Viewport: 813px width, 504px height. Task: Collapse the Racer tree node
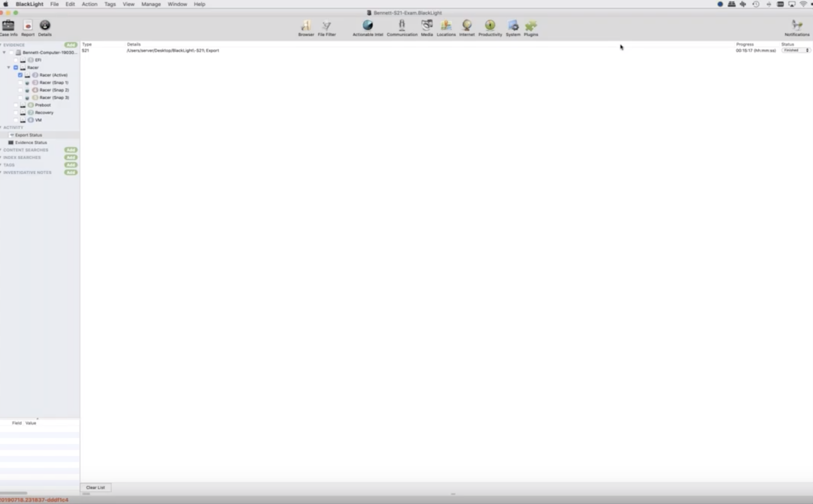pos(9,67)
